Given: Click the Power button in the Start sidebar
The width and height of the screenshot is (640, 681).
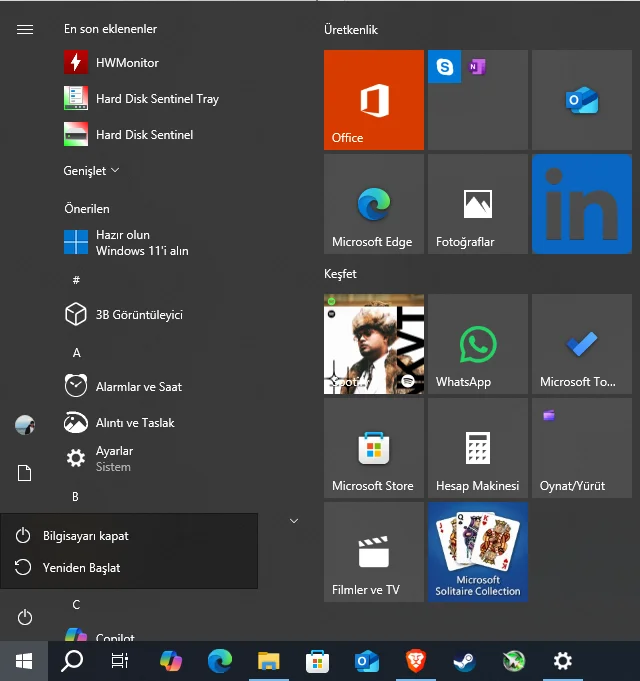Looking at the screenshot, I should [25, 618].
